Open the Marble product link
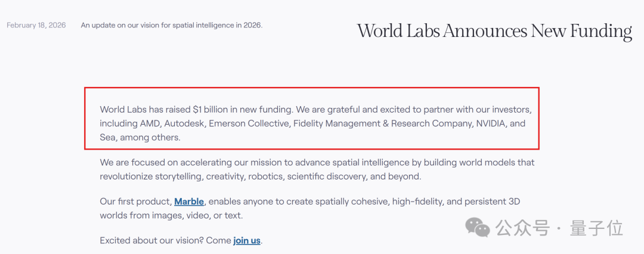Screen dimensions: 644x254 pos(189,202)
